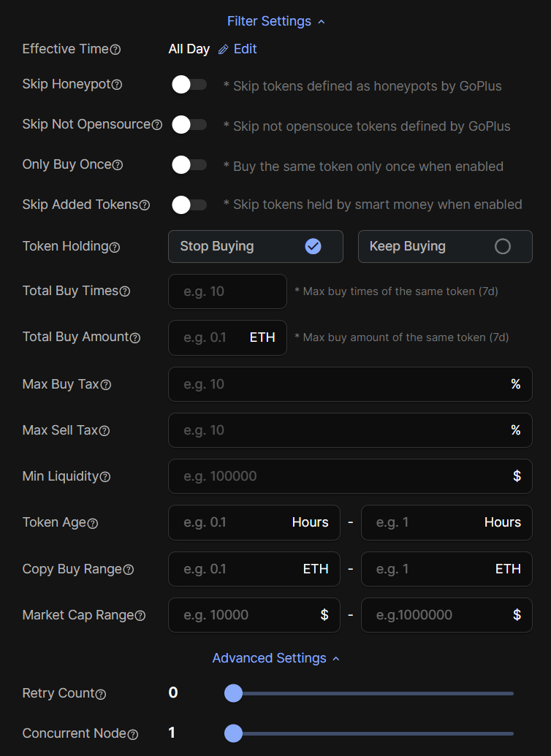The width and height of the screenshot is (551, 756).
Task: Click help icon beside Concurrent Node
Action: 133,734
